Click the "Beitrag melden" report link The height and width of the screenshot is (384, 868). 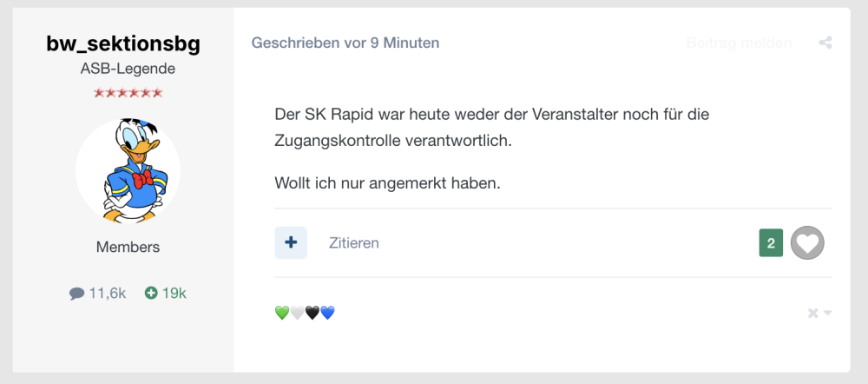click(739, 43)
